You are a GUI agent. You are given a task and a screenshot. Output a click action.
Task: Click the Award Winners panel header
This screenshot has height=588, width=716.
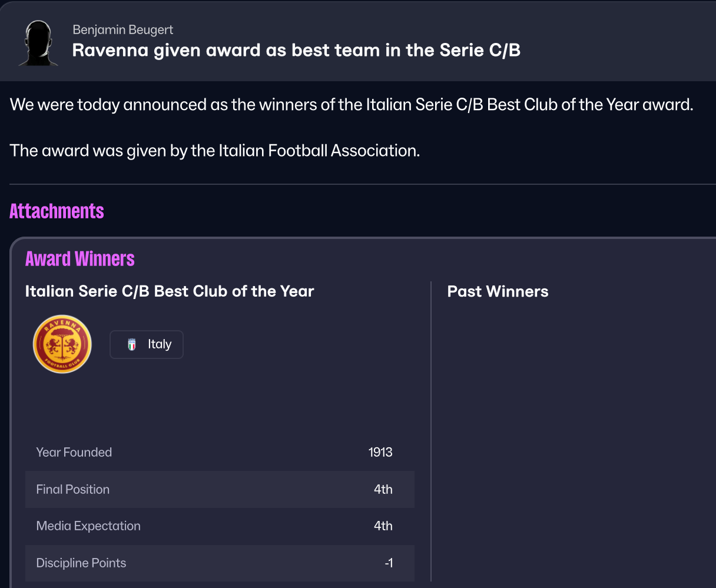pyautogui.click(x=79, y=259)
